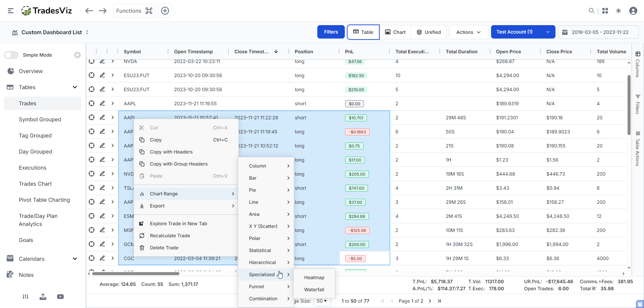Expand row for ESU23.FUT $210.00 trade
644x308 pixels.
113,89
